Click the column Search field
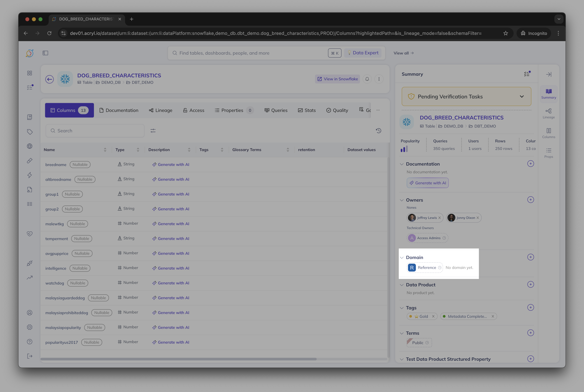Viewport: 584px width, 392px height. click(95, 131)
